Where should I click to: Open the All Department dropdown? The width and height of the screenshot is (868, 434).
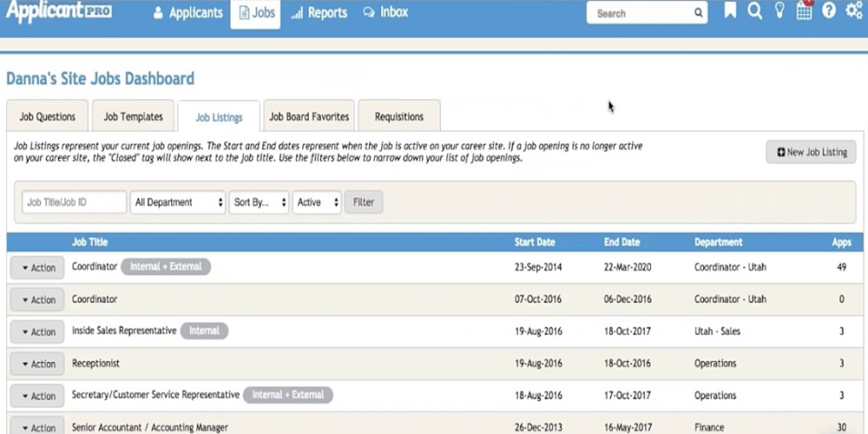click(x=178, y=202)
